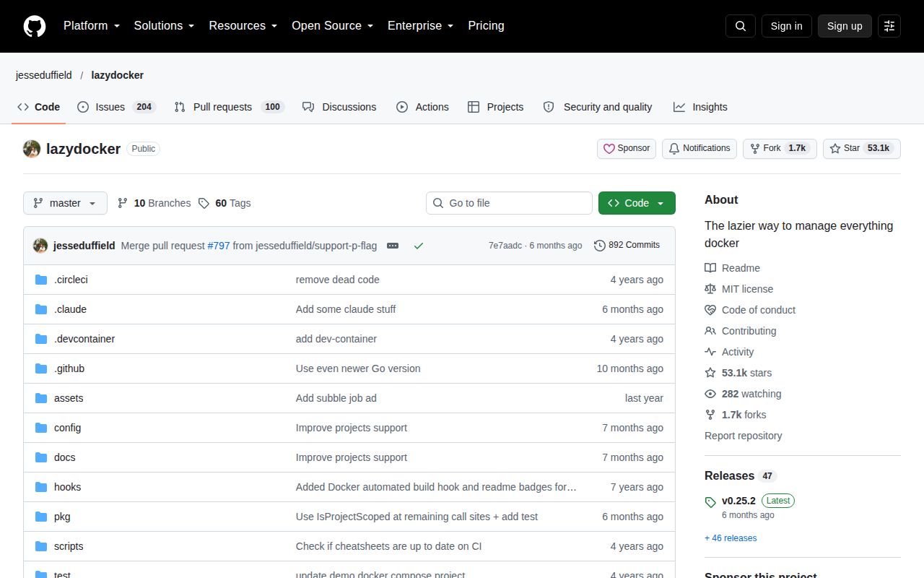The height and width of the screenshot is (578, 924).
Task: Open the 892 Commits history
Action: pos(627,246)
